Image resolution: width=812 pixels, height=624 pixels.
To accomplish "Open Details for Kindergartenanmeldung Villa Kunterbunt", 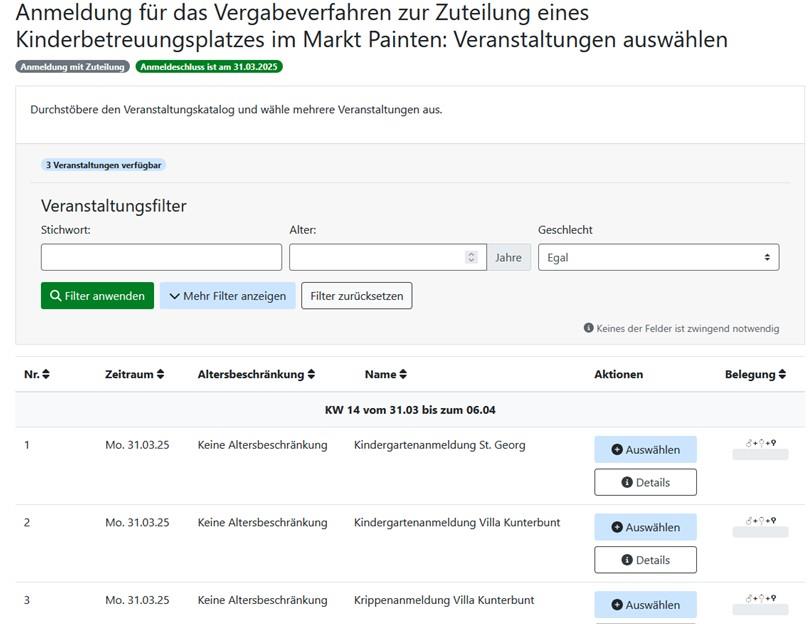I will (x=646, y=560).
